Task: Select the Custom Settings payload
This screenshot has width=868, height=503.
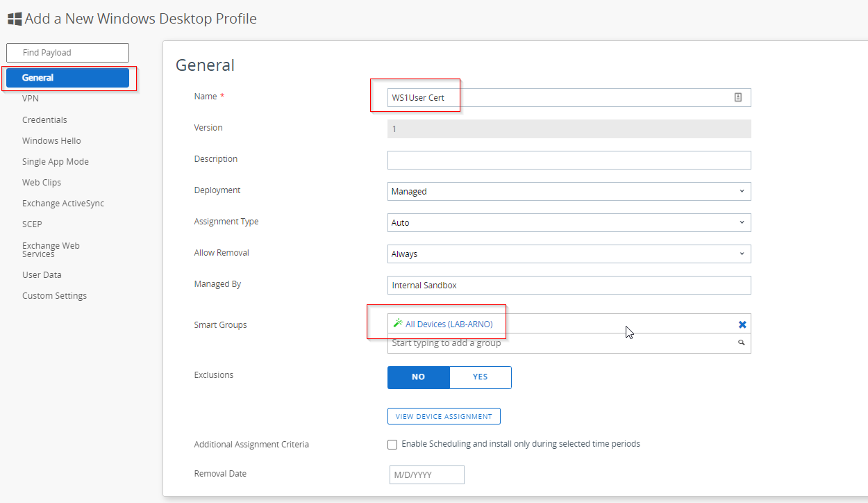Action: 54,295
